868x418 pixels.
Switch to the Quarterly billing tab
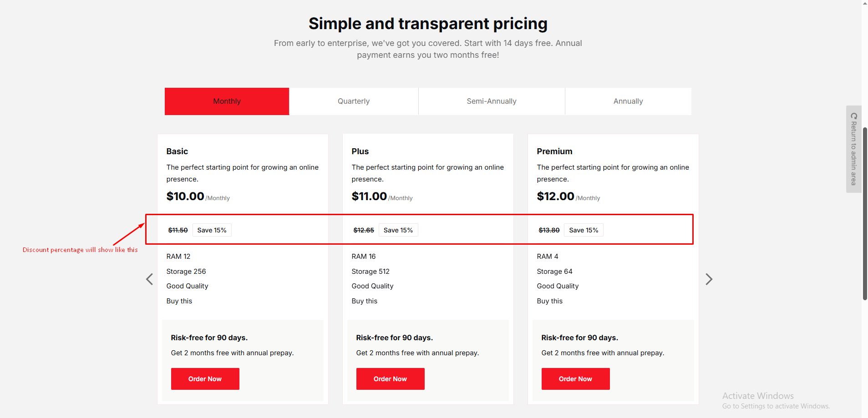(x=354, y=101)
